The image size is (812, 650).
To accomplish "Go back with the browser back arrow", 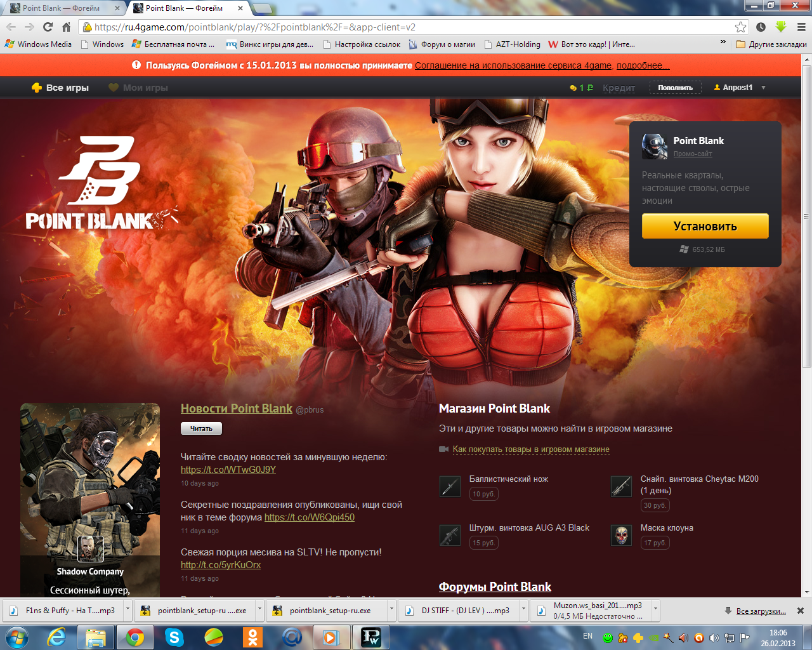I will pos(11,27).
